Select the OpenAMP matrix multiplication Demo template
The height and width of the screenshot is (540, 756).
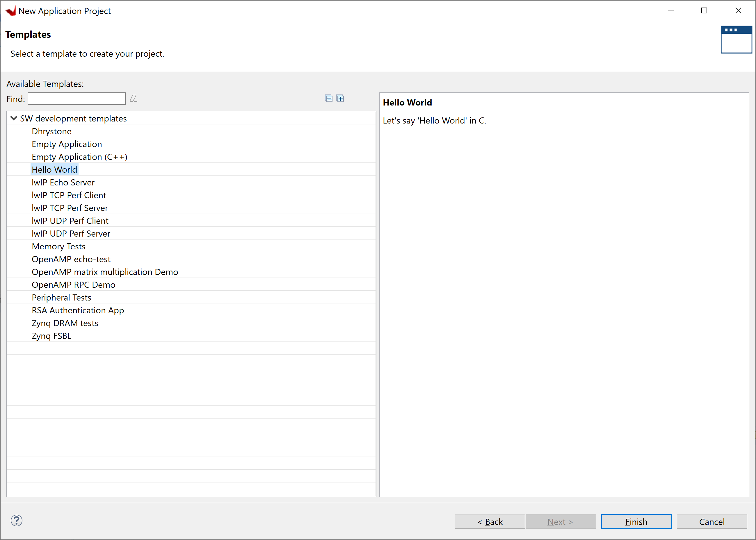tap(105, 272)
